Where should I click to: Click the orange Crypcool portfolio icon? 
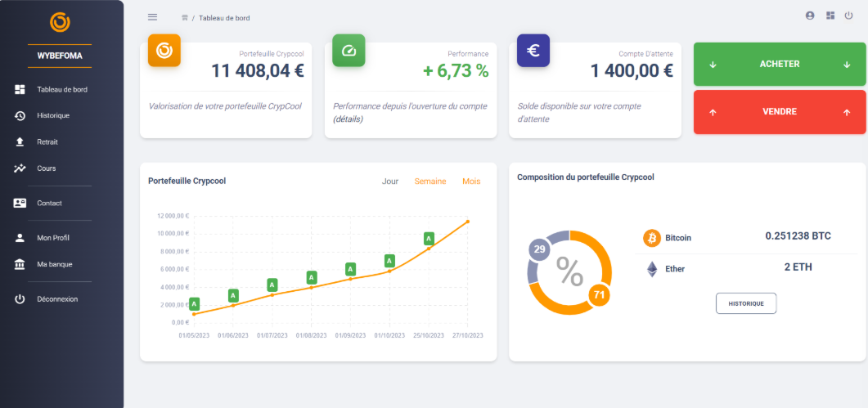point(164,51)
